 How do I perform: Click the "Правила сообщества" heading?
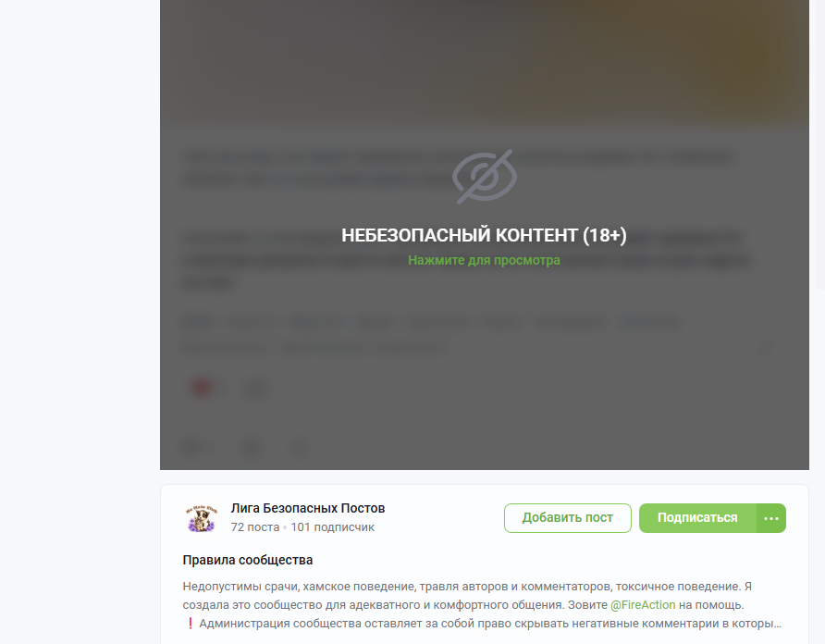point(247,560)
